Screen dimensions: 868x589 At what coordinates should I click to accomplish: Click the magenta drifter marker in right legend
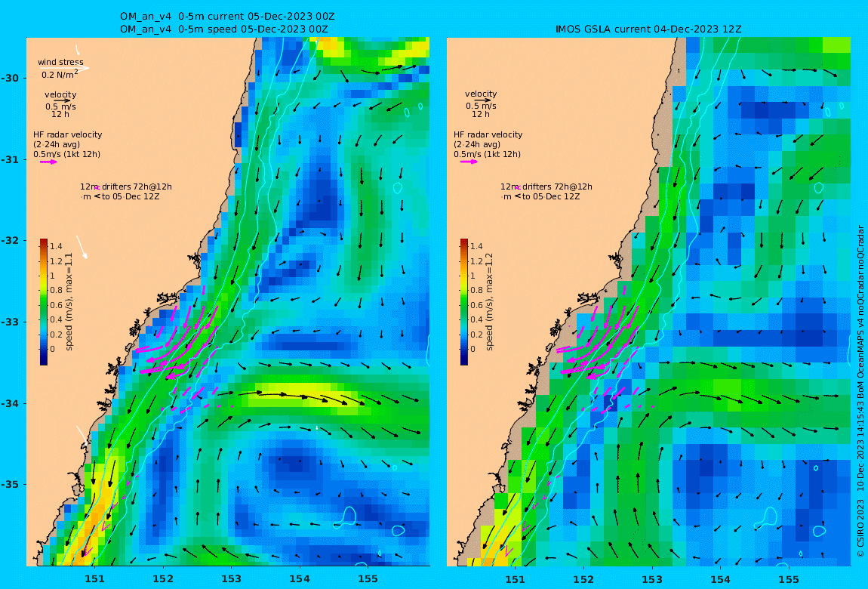(x=518, y=188)
